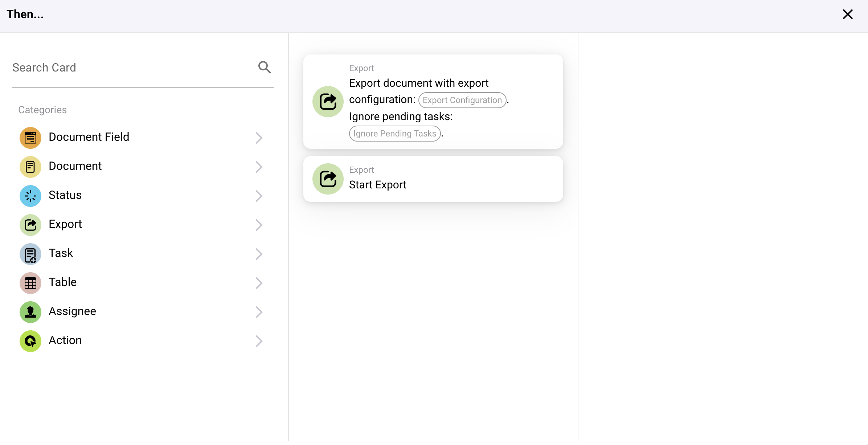Screen dimensions: 868x445
Task: Click the green Assignee person icon
Action: click(x=30, y=312)
